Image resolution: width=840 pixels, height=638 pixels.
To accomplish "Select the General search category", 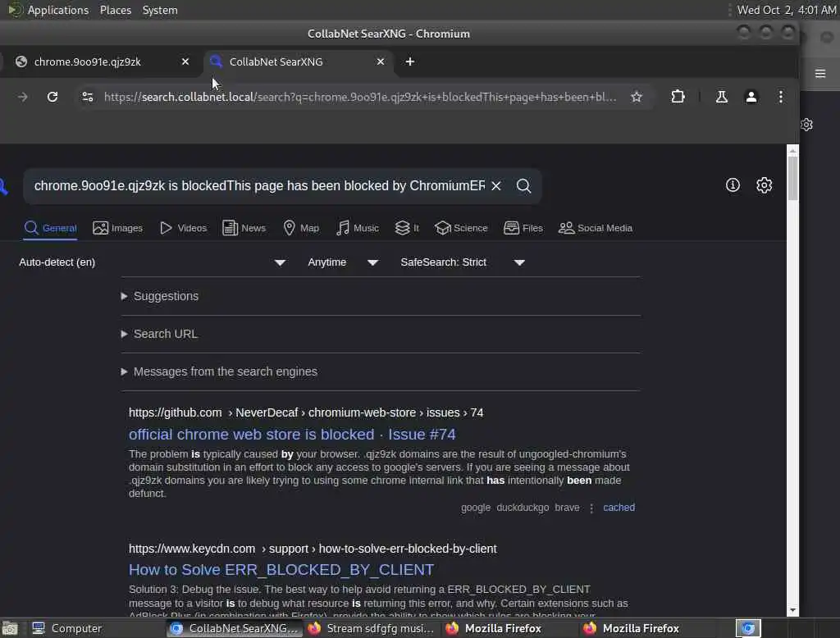I will [x=50, y=228].
